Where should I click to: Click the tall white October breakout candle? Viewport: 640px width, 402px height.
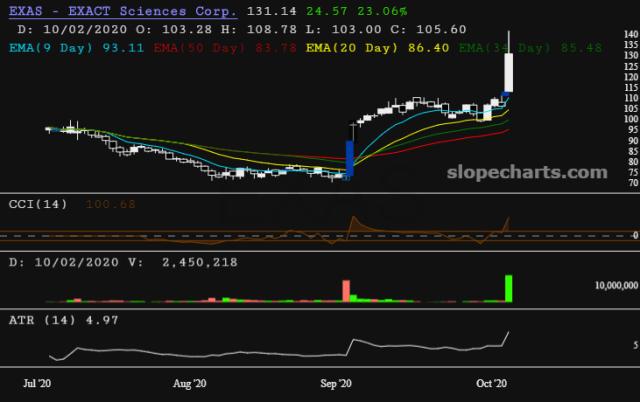tap(509, 72)
